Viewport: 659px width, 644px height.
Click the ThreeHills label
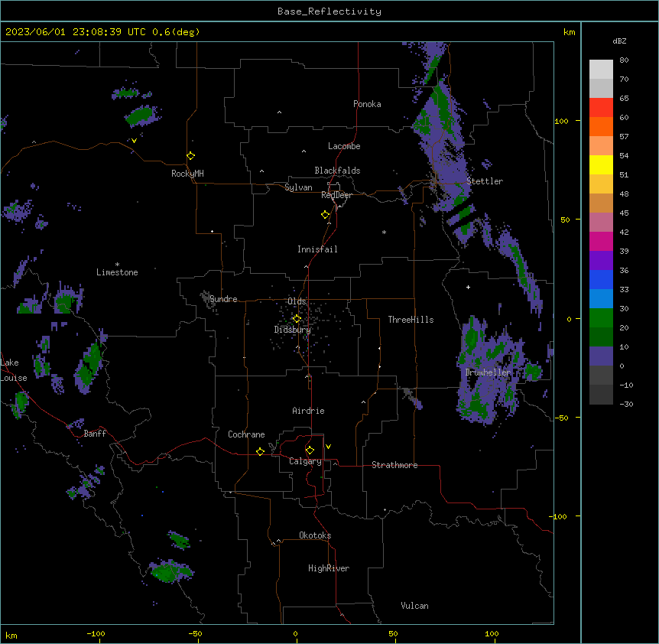pos(411,320)
